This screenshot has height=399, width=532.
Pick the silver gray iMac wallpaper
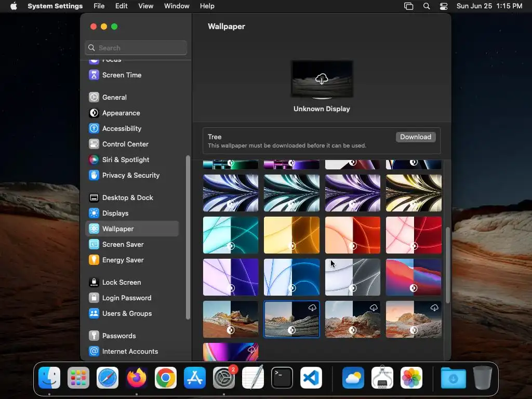point(353,277)
